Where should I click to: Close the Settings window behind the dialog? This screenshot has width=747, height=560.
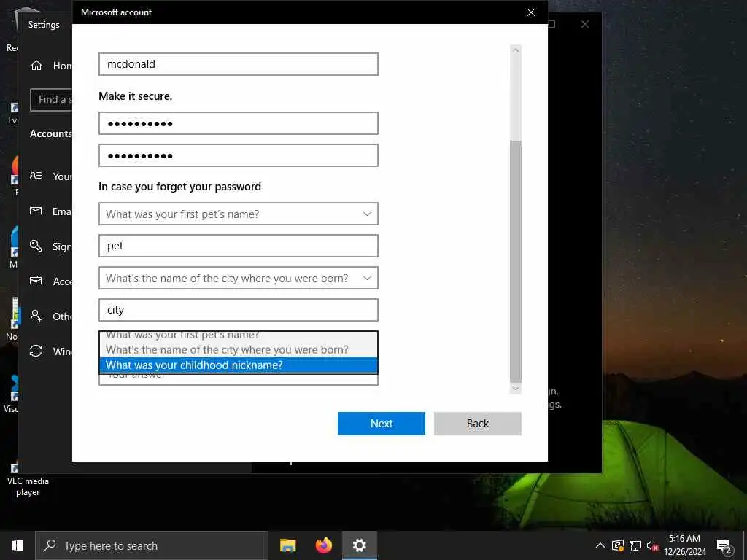[x=585, y=24]
